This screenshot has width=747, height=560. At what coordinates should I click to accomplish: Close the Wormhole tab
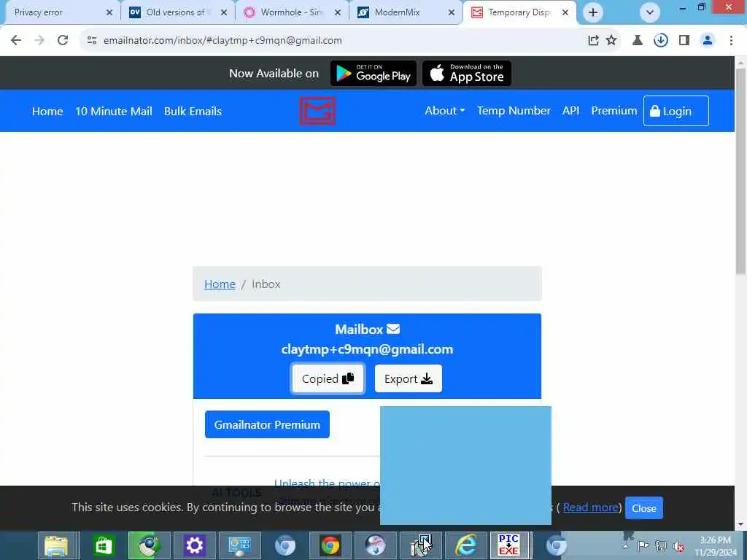[x=338, y=12]
